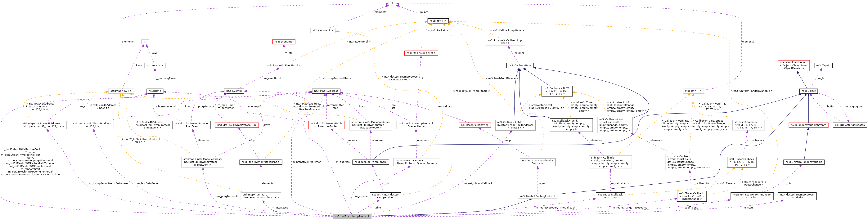The width and height of the screenshot is (868, 220).
Task: Open the ns3::Time class box
Action: (155, 91)
